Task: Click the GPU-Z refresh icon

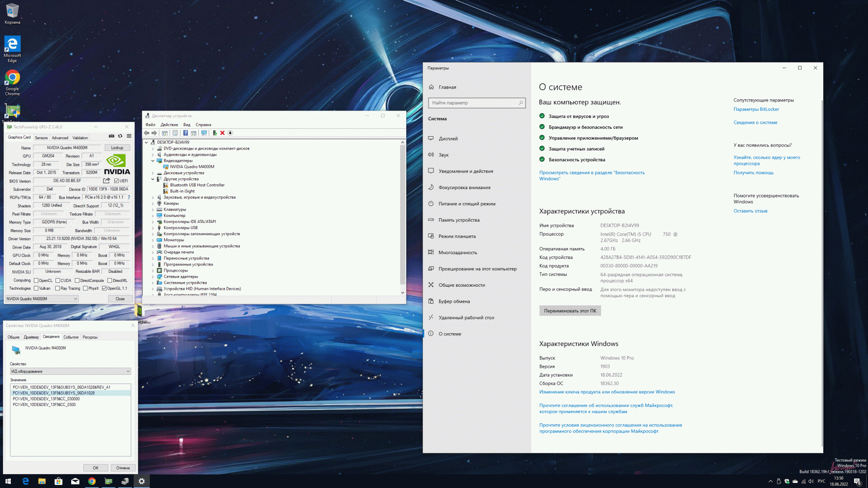Action: (x=120, y=136)
